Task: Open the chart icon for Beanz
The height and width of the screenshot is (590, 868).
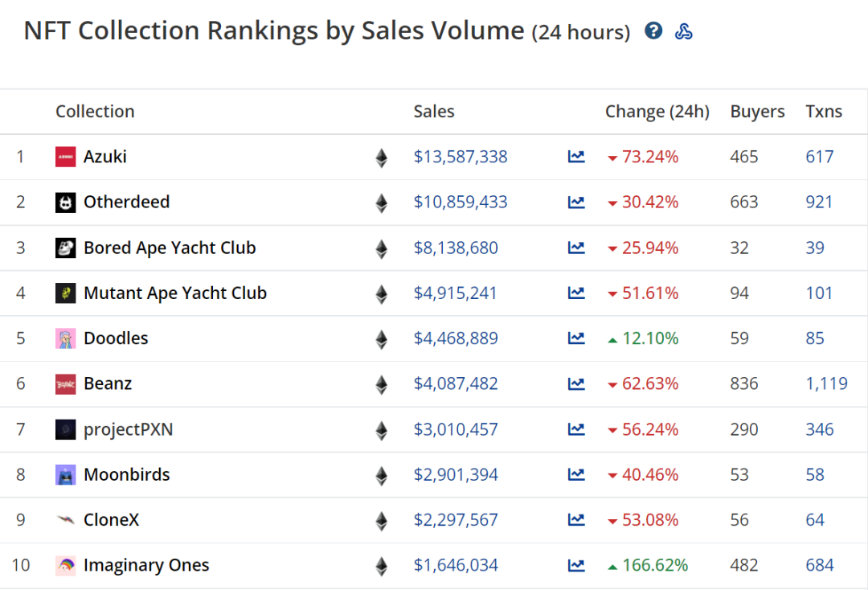Action: point(576,384)
